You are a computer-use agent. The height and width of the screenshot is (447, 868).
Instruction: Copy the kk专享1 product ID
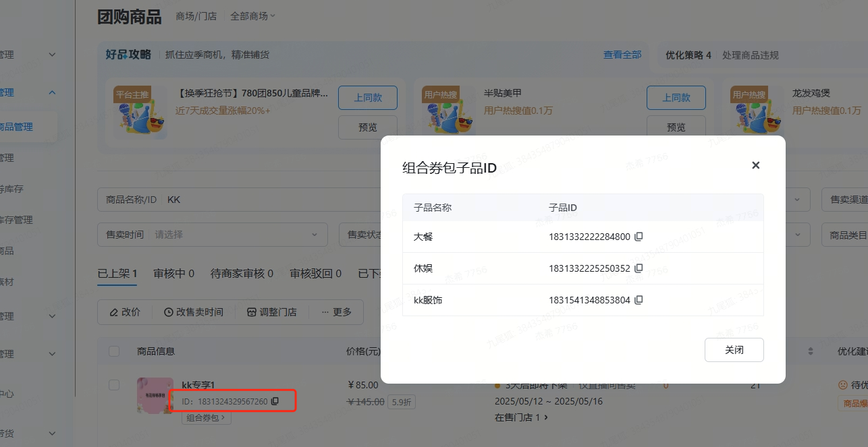tap(275, 401)
